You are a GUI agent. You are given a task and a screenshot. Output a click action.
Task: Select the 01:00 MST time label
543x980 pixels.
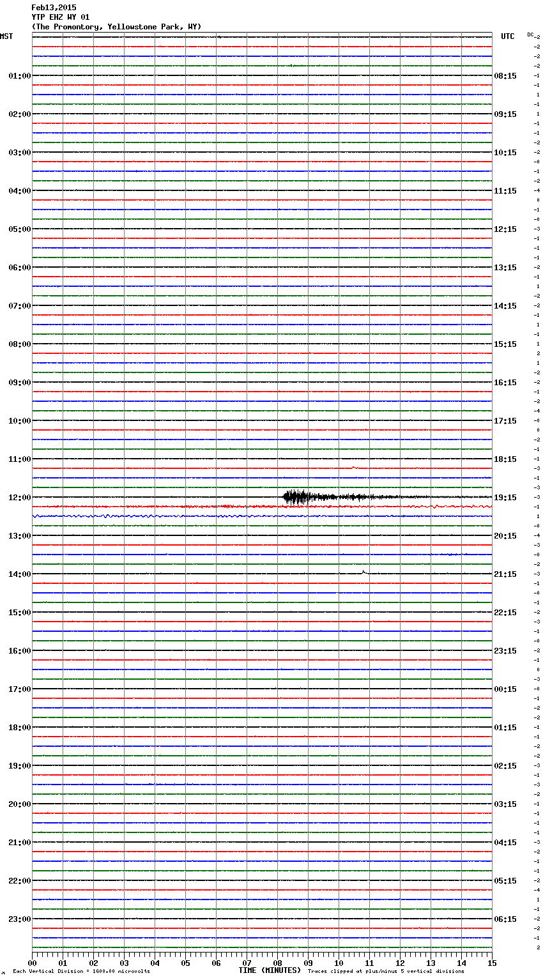click(20, 76)
